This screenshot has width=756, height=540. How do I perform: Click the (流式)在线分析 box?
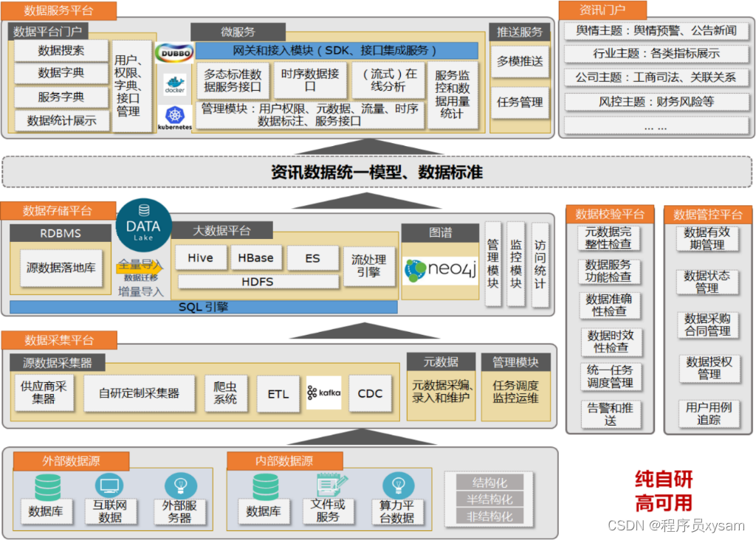pos(388,80)
